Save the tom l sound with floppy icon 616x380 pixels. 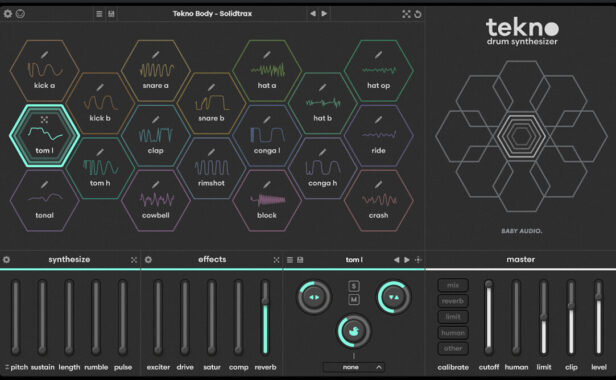300,260
